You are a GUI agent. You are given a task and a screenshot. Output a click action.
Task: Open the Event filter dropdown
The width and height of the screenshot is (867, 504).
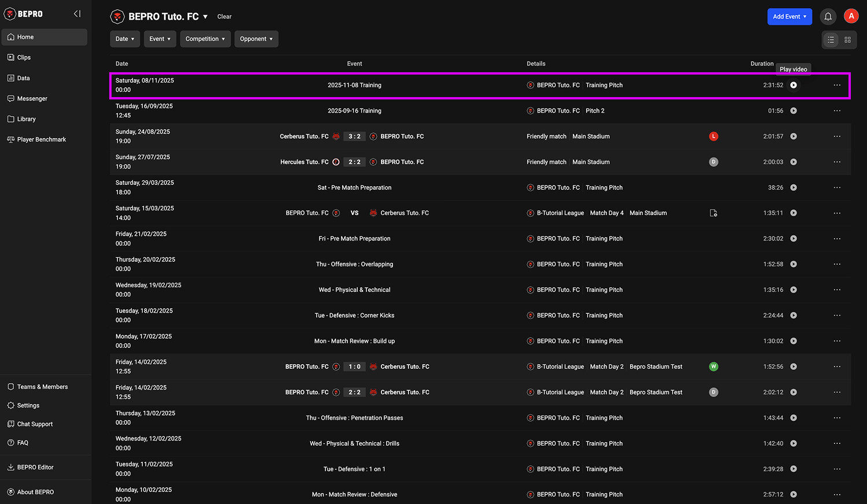pyautogui.click(x=160, y=39)
